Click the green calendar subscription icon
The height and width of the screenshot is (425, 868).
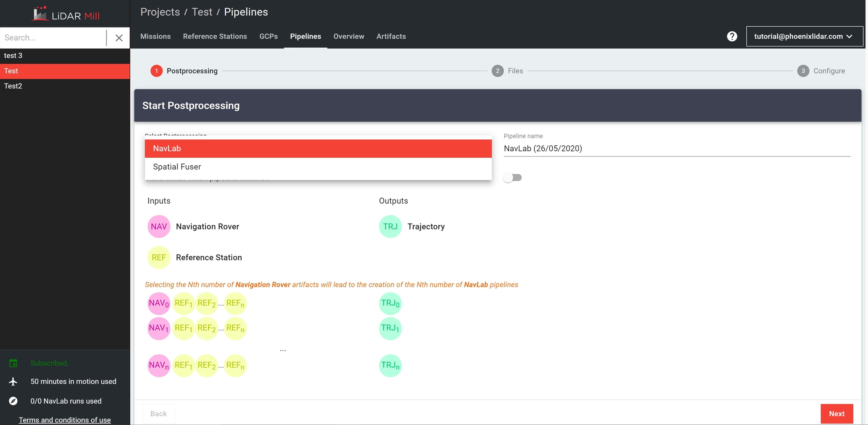pyautogui.click(x=13, y=363)
